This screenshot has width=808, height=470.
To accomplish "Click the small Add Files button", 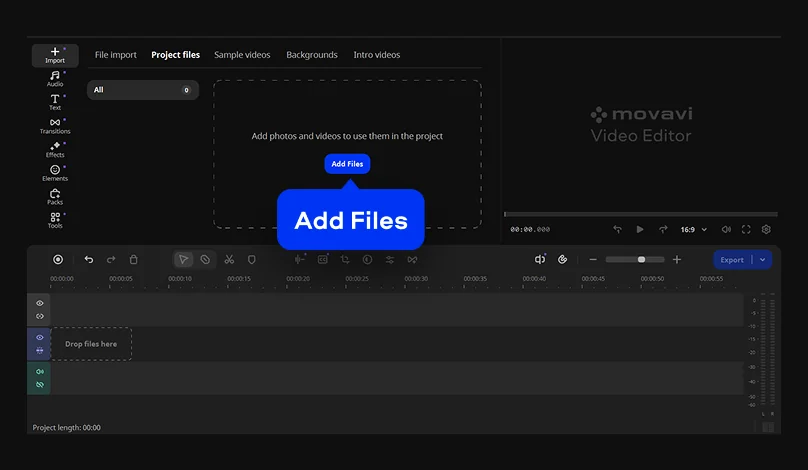I will [x=347, y=164].
